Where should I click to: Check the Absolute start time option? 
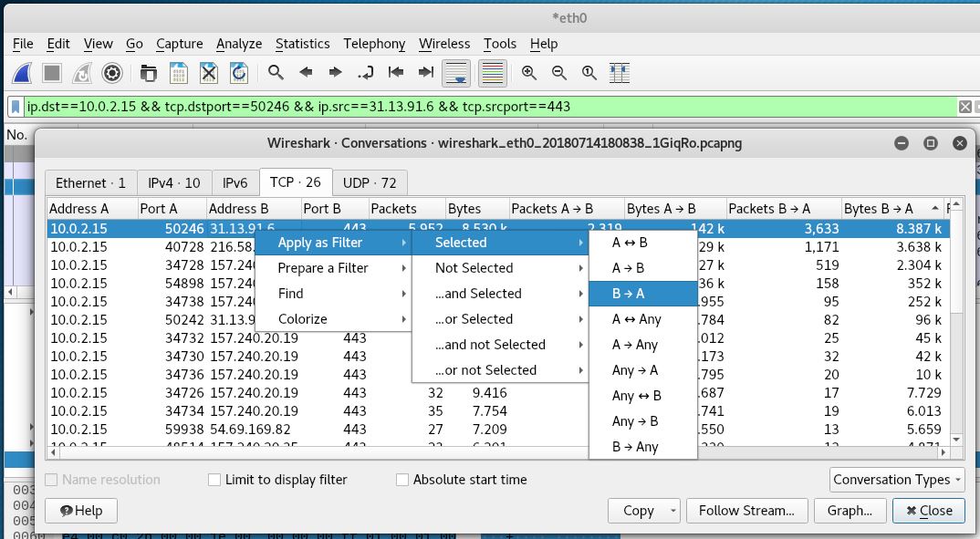[x=402, y=480]
